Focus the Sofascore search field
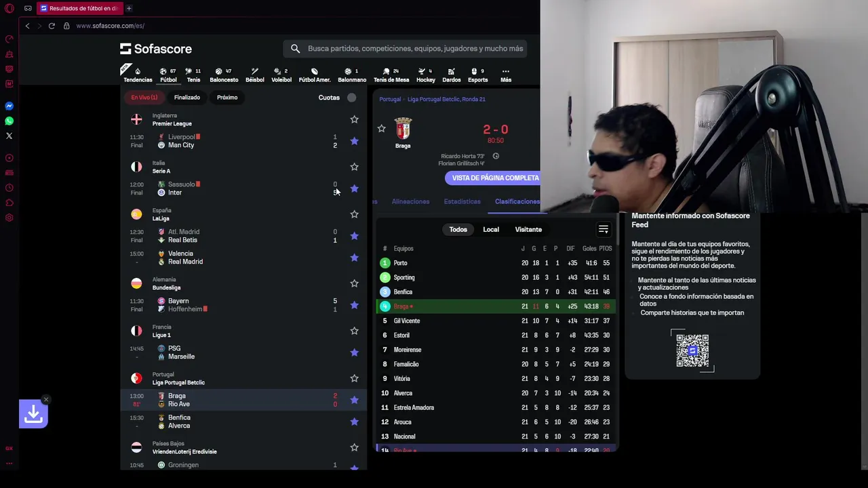The height and width of the screenshot is (488, 868). pos(405,49)
